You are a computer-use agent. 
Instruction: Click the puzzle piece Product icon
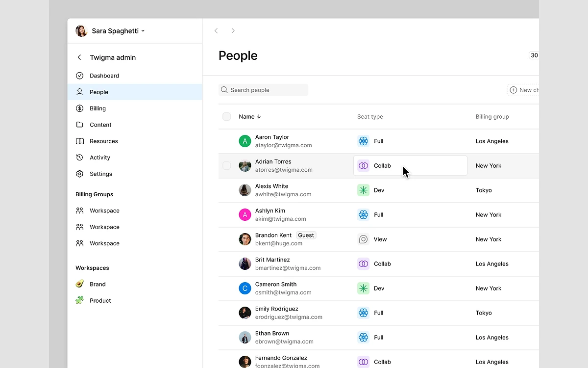79,300
